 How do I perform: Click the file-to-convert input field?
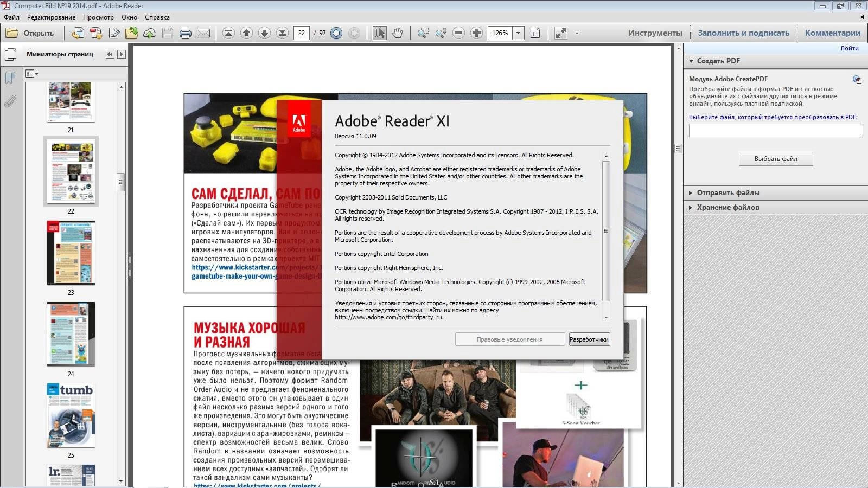click(x=776, y=130)
